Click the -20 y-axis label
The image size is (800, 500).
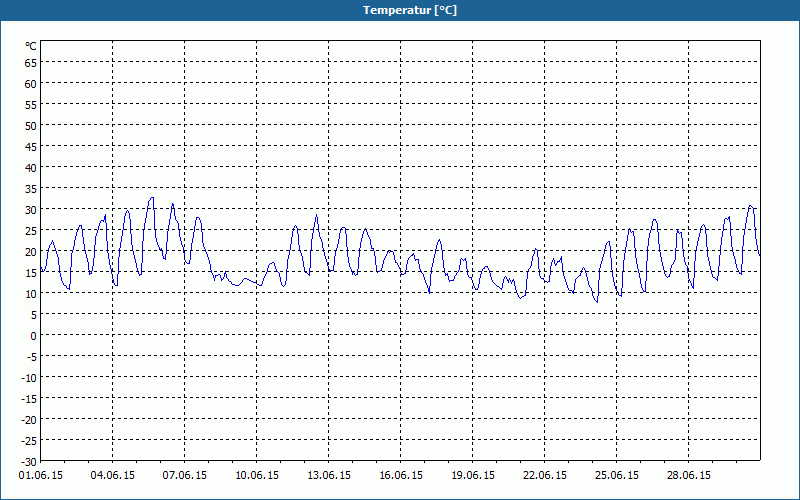[29, 420]
